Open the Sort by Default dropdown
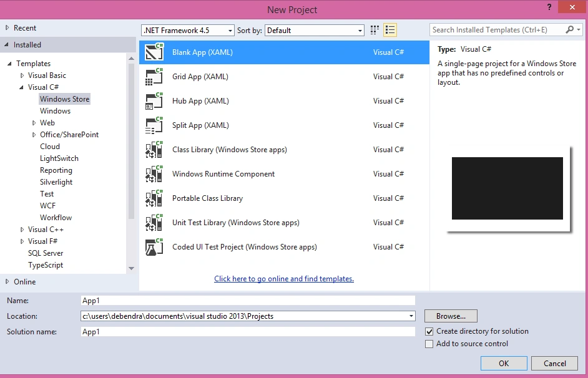This screenshot has width=588, height=378. tap(315, 31)
